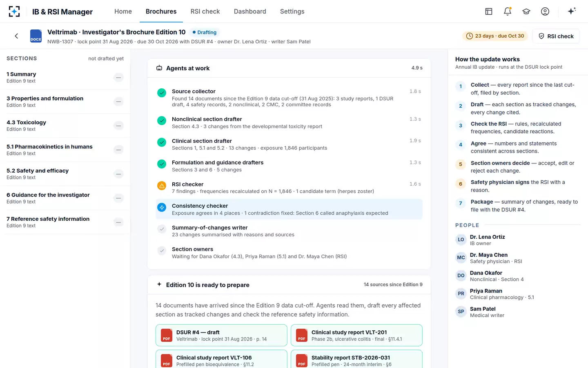Open the DSUR #4 draft PDF card

point(221,335)
